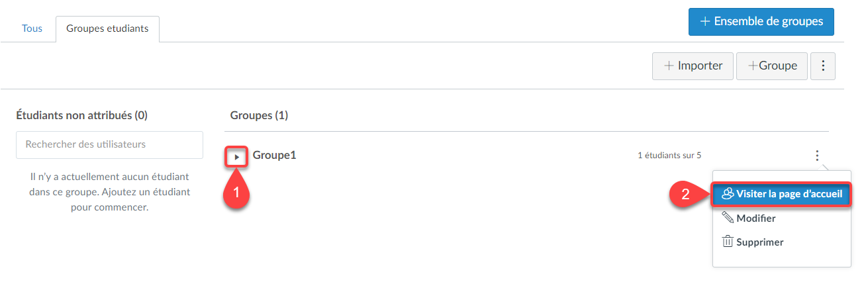Image resolution: width=868 pixels, height=284 pixels.
Task: Expand Groupe1 with the triangle arrow
Action: pyautogui.click(x=237, y=157)
